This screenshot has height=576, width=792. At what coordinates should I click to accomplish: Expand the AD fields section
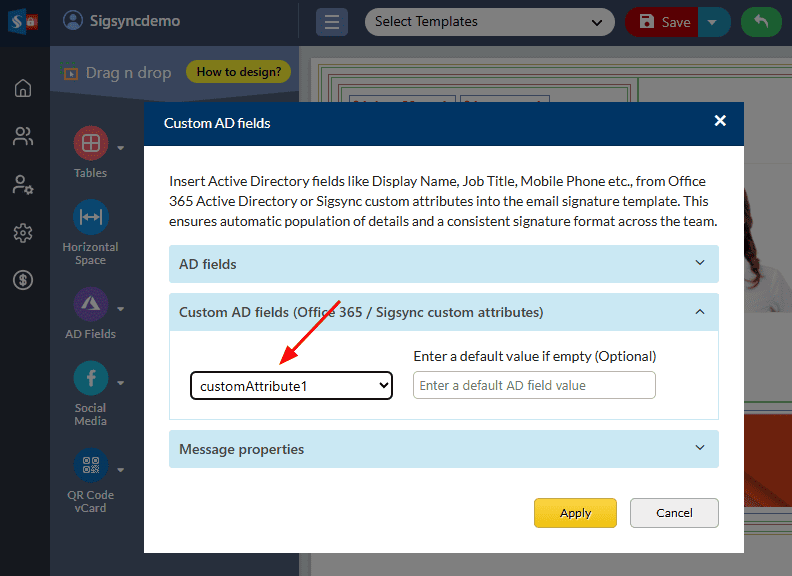pos(443,264)
